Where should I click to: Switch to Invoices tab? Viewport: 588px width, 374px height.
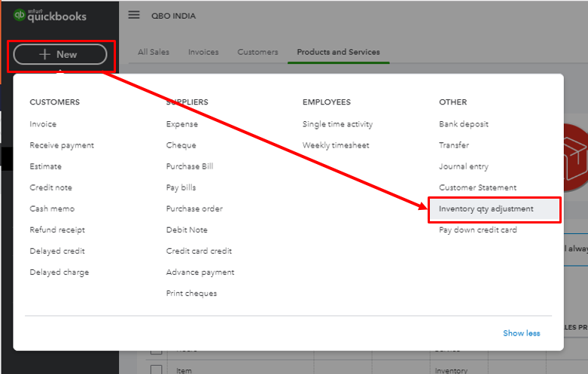tap(203, 52)
